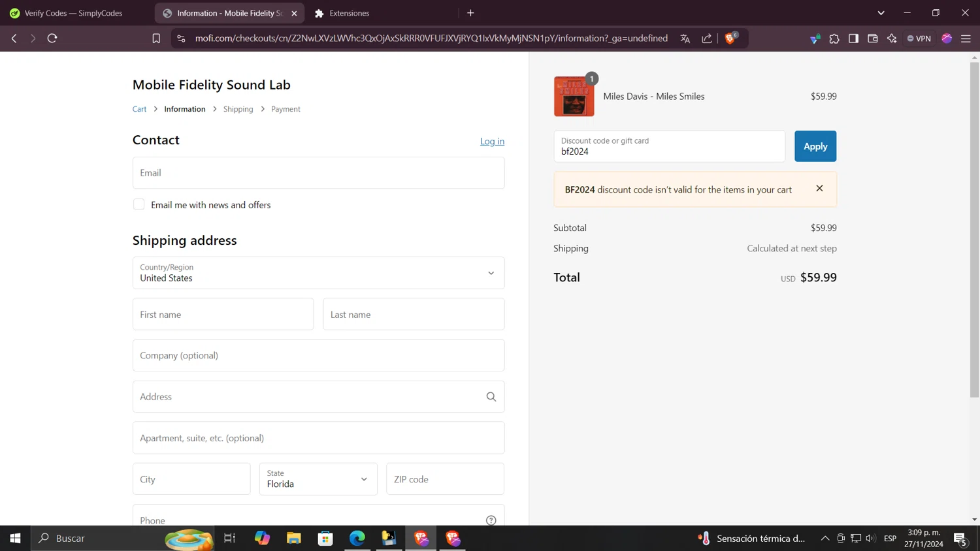Reload the checkout page

coord(52,39)
